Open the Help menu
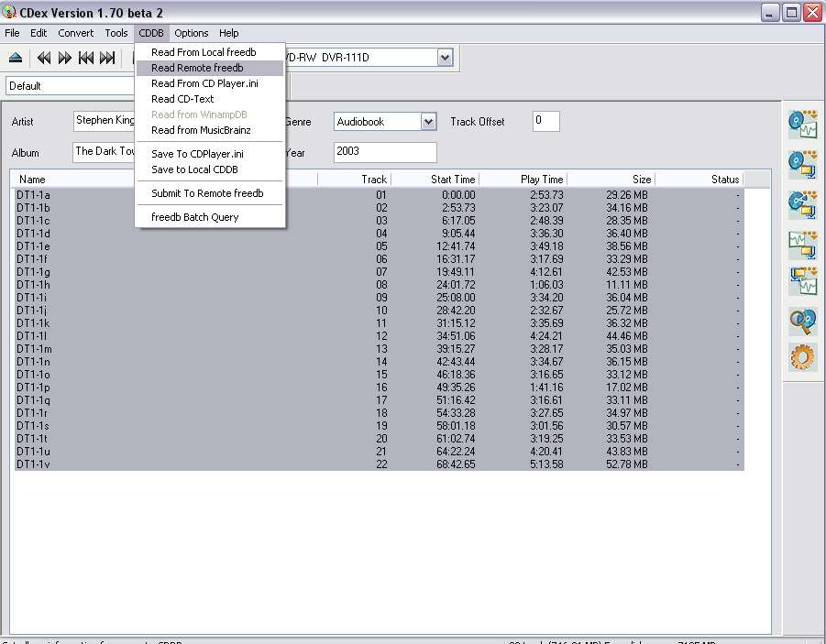 point(228,33)
